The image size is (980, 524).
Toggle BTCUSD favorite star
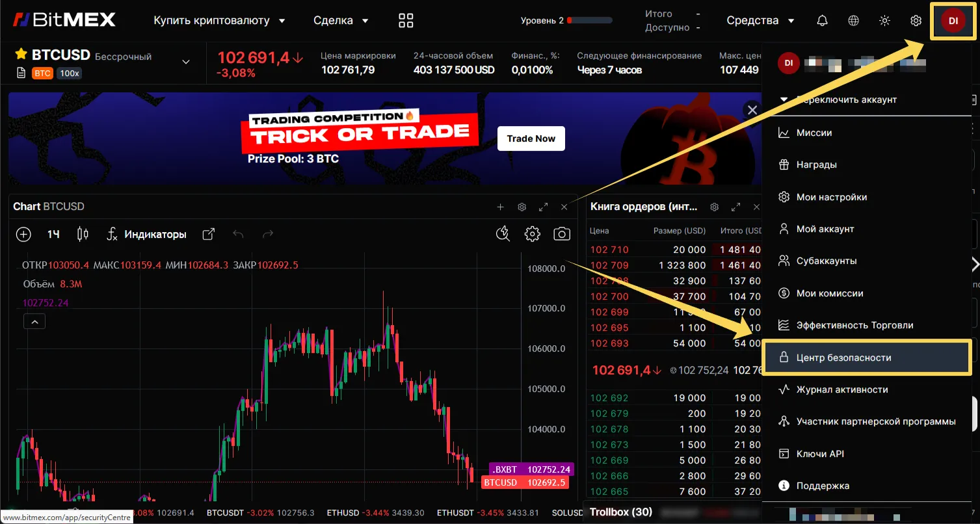click(x=21, y=54)
